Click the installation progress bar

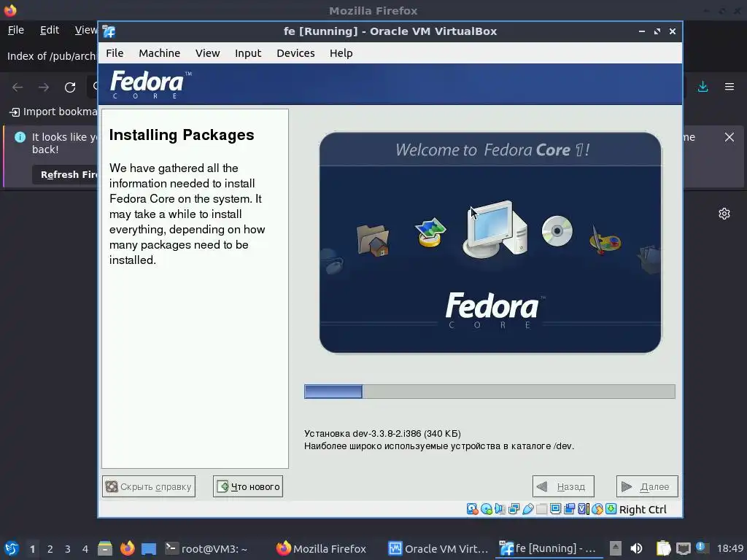tap(489, 392)
